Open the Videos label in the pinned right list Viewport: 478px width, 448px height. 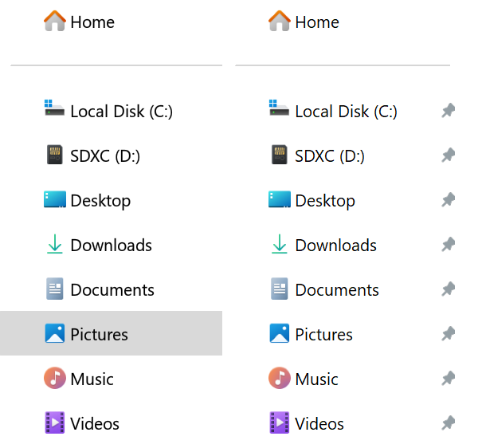point(319,424)
